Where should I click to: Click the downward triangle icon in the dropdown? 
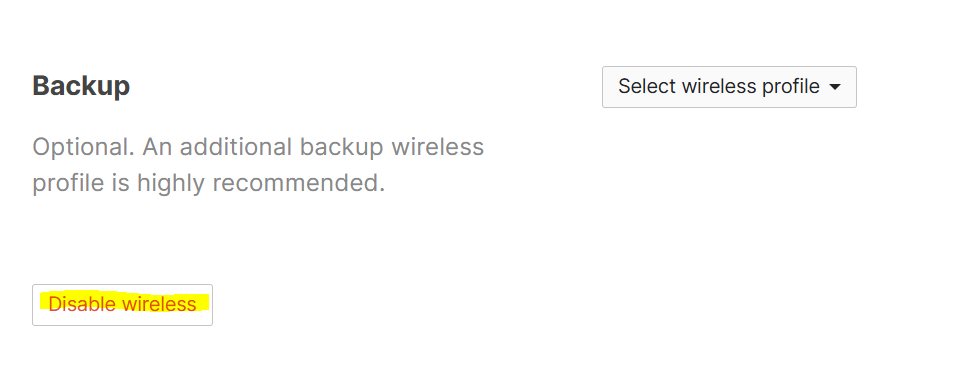point(834,87)
